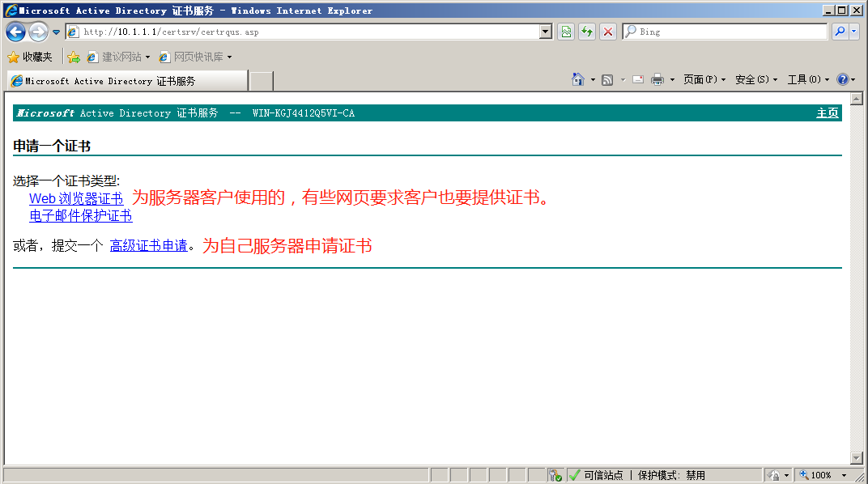The height and width of the screenshot is (484, 868).
Task: Expand the zoom level dropdown arrow
Action: pos(844,475)
